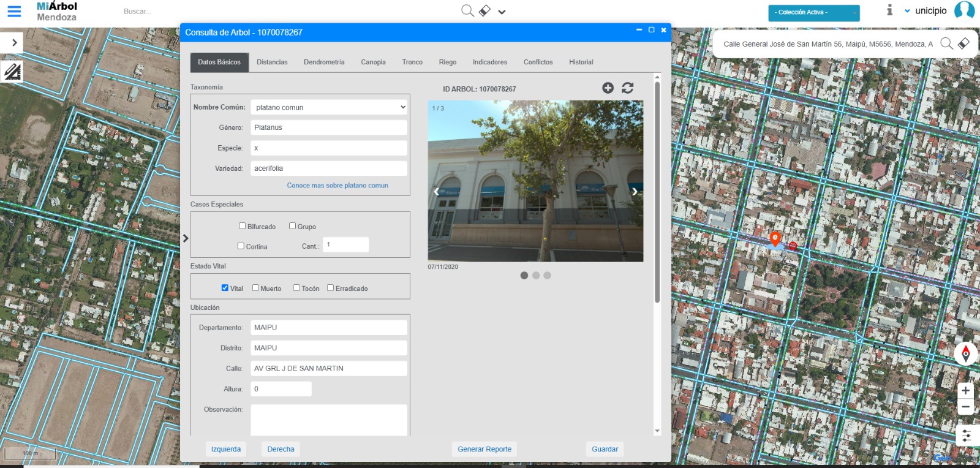Click the address search field

[827, 44]
